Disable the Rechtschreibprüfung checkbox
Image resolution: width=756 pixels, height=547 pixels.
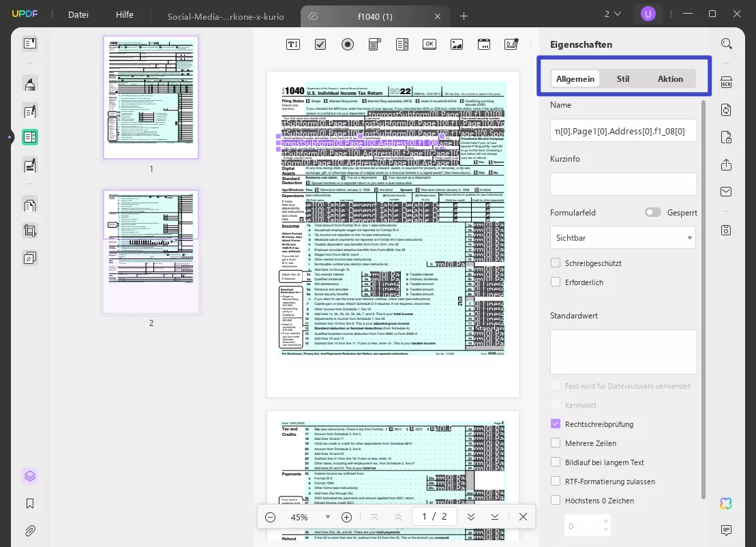click(x=556, y=424)
